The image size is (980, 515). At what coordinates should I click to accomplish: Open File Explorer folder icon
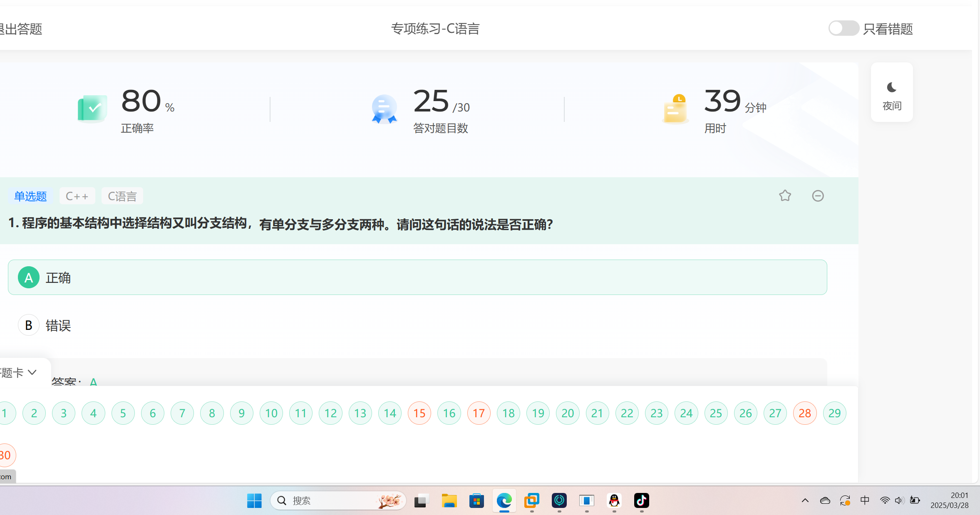tap(449, 500)
